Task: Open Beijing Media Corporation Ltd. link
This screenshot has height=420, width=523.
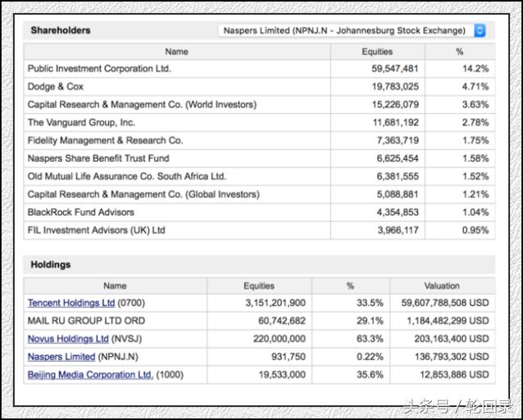Action: [x=90, y=375]
